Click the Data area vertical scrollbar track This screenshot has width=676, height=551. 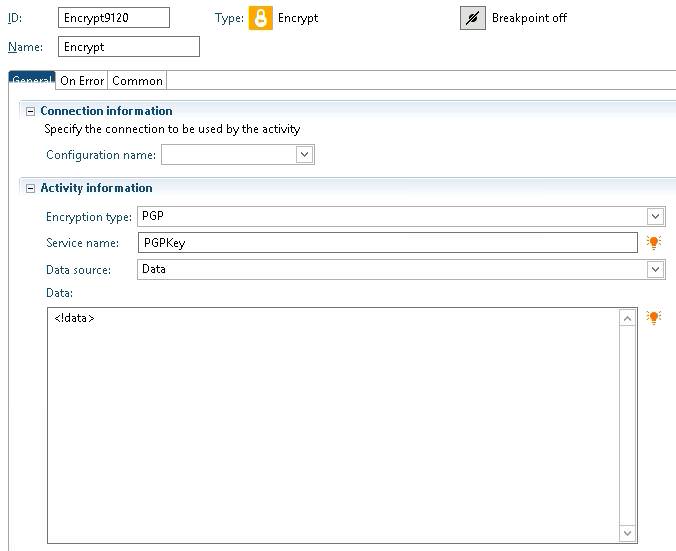click(627, 425)
